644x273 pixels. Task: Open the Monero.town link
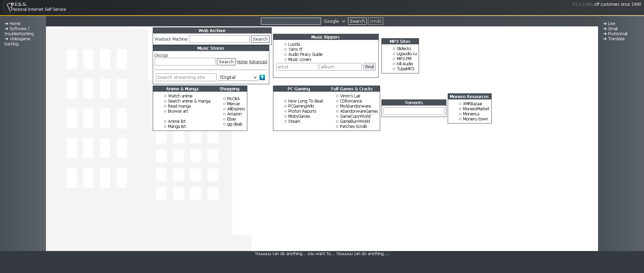(475, 119)
